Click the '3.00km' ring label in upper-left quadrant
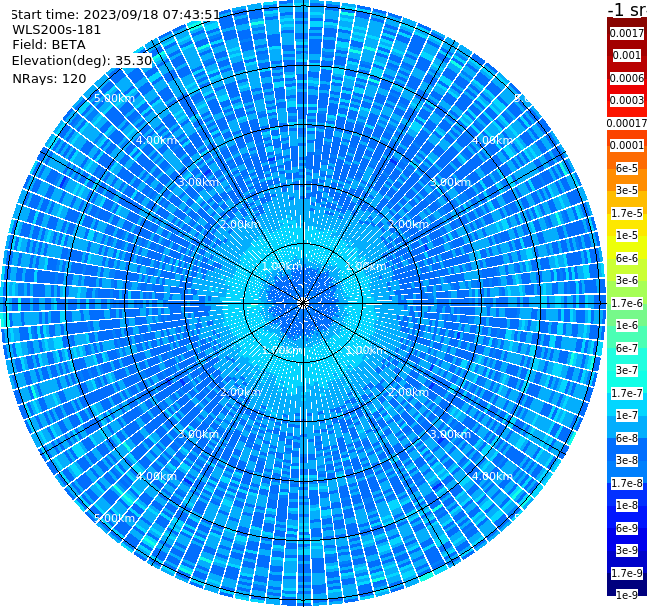 198,182
